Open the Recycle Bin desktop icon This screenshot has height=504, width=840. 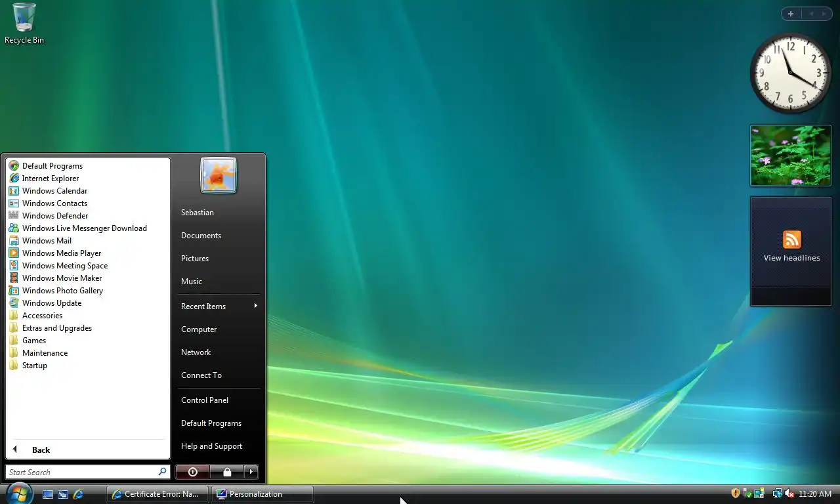point(24,24)
